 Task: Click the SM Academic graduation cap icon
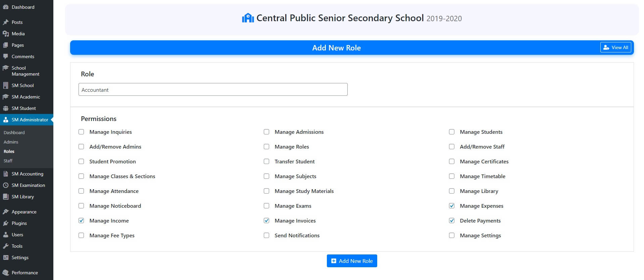[x=6, y=97]
